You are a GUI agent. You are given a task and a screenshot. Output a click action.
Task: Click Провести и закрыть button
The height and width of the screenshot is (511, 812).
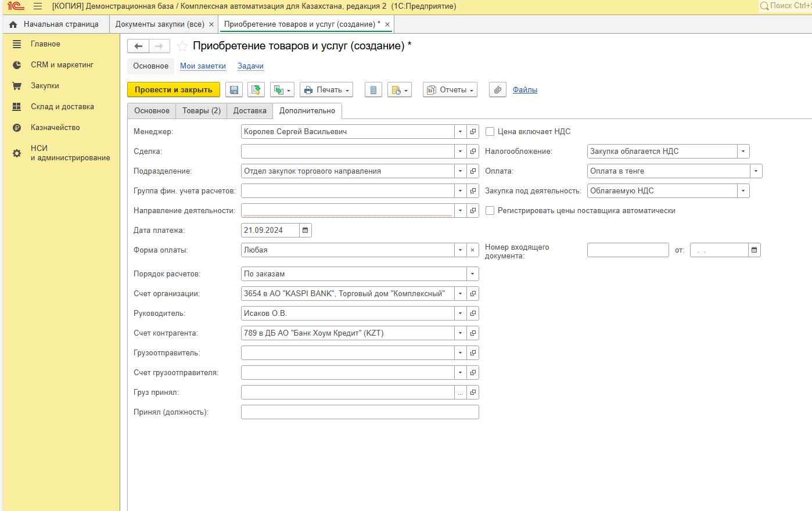173,90
